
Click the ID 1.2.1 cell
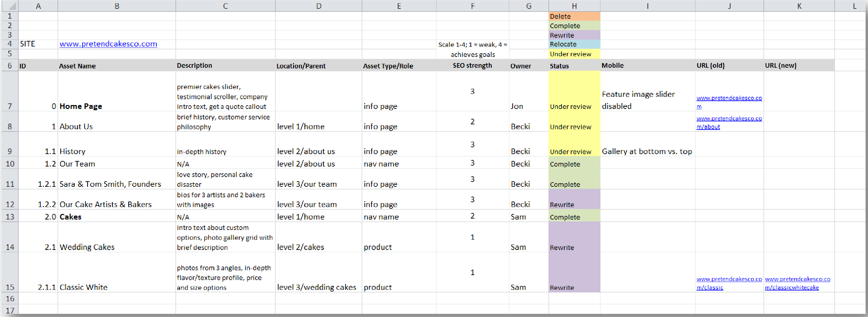38,179
